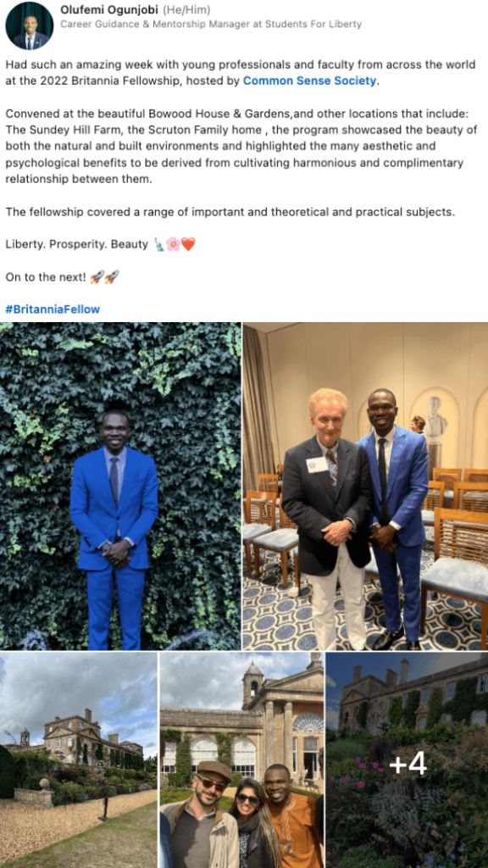Viewport: 488px width, 868px height.
Task: Open photo of two men in conference room
Action: [x=365, y=486]
